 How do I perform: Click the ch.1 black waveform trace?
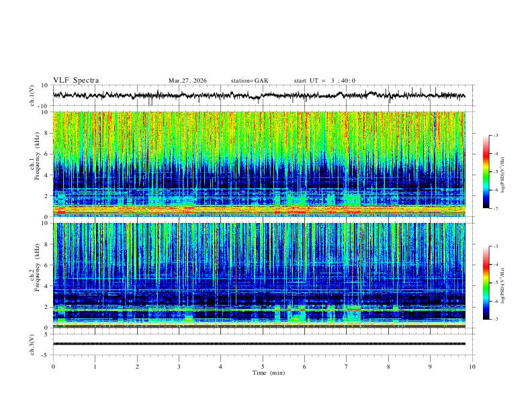pyautogui.click(x=259, y=95)
